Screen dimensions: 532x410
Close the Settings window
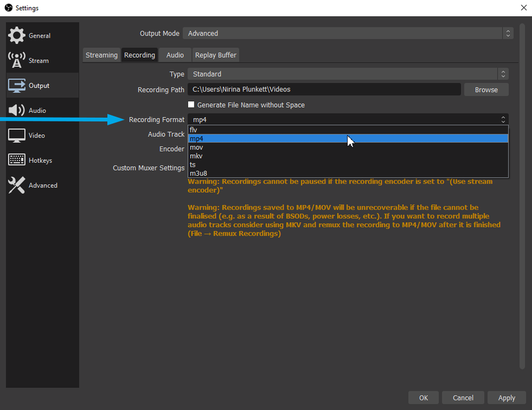click(524, 8)
